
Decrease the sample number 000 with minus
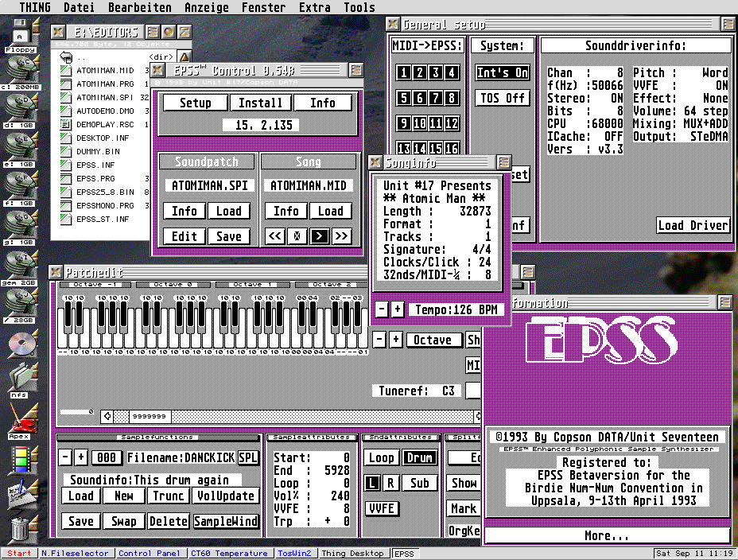(x=65, y=457)
